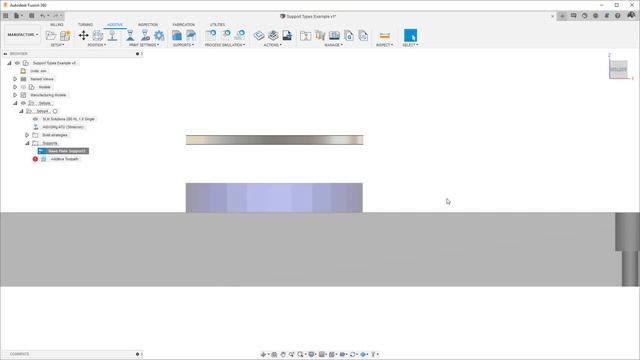Click the Generate toolpath icon in Actions
Image resolution: width=640 pixels, height=360 pixels.
258,36
